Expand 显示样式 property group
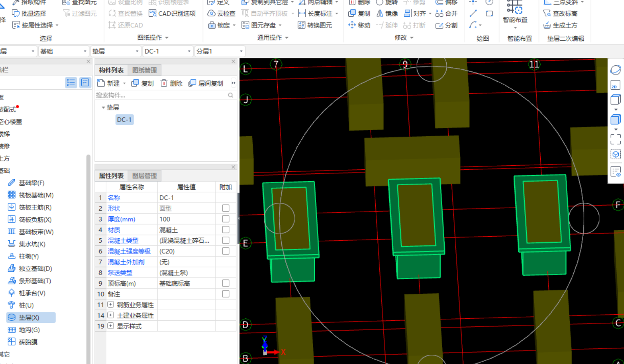 click(111, 326)
